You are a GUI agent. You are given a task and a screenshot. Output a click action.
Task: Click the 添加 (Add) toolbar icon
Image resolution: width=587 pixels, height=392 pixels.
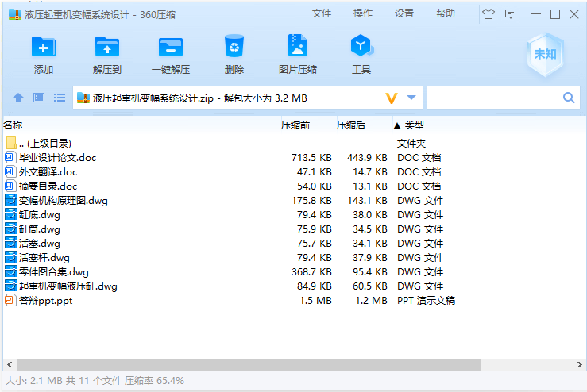(44, 47)
